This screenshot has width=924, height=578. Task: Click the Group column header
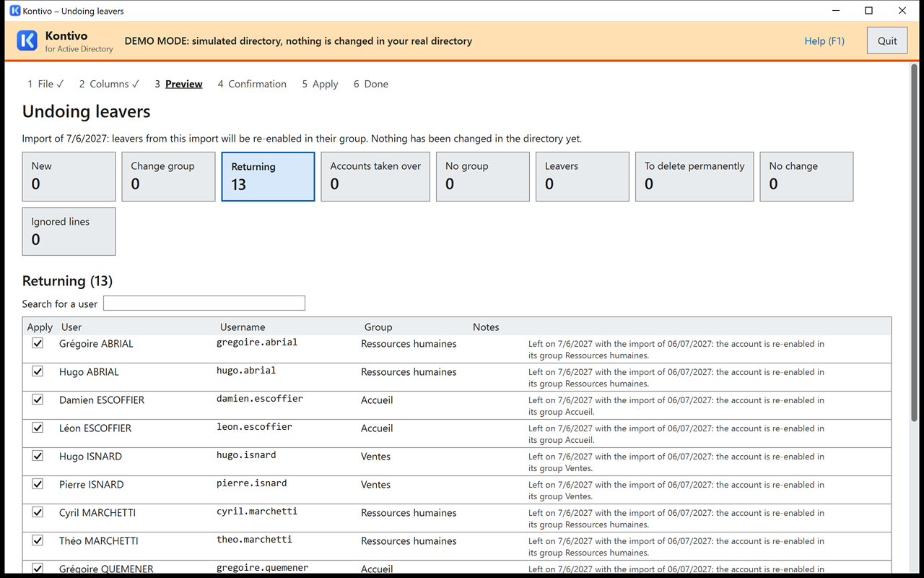pyautogui.click(x=378, y=327)
